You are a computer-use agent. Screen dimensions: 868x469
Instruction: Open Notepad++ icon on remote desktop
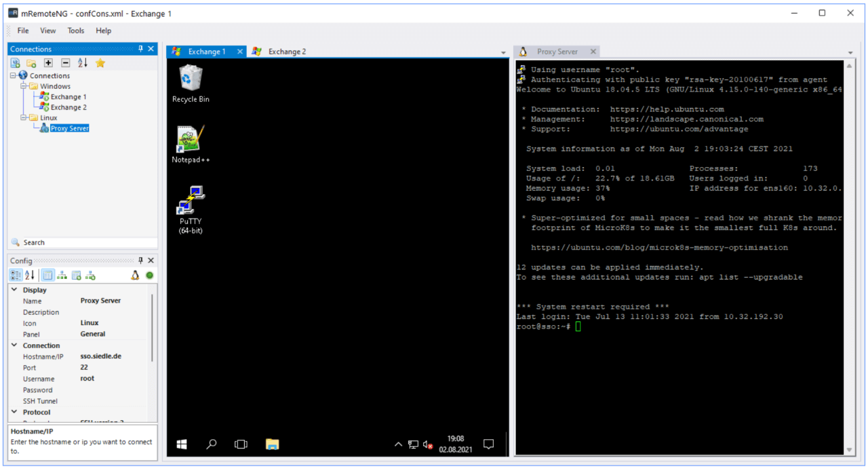point(191,144)
